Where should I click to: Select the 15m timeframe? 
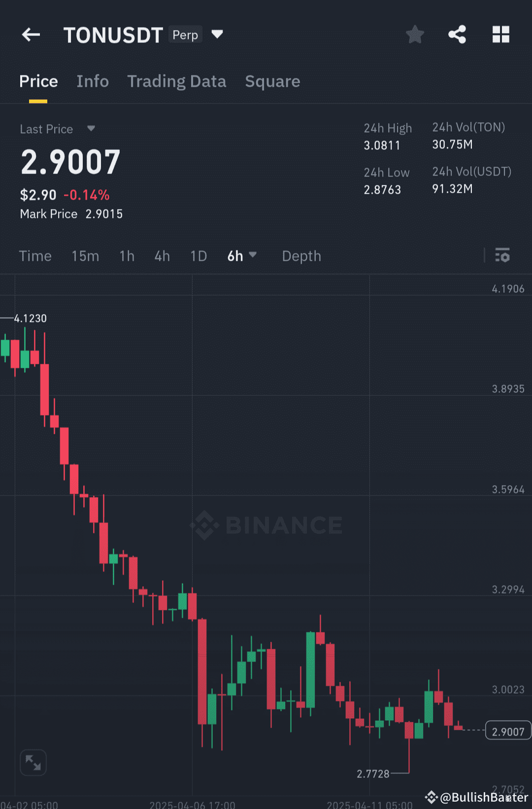(x=85, y=256)
